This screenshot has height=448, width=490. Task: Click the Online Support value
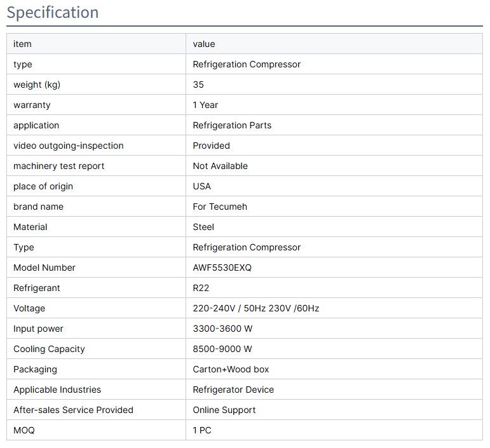pyautogui.click(x=224, y=410)
